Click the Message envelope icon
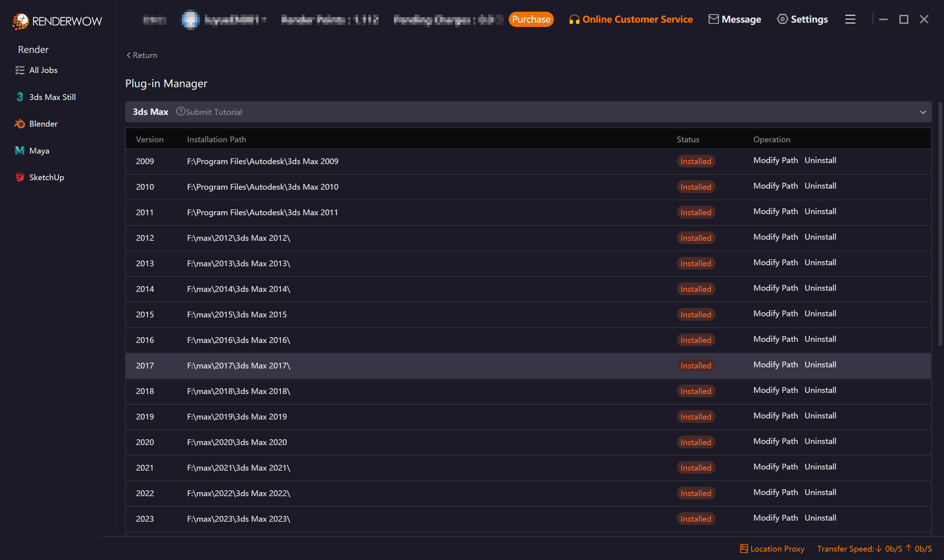The height and width of the screenshot is (560, 944). (713, 19)
